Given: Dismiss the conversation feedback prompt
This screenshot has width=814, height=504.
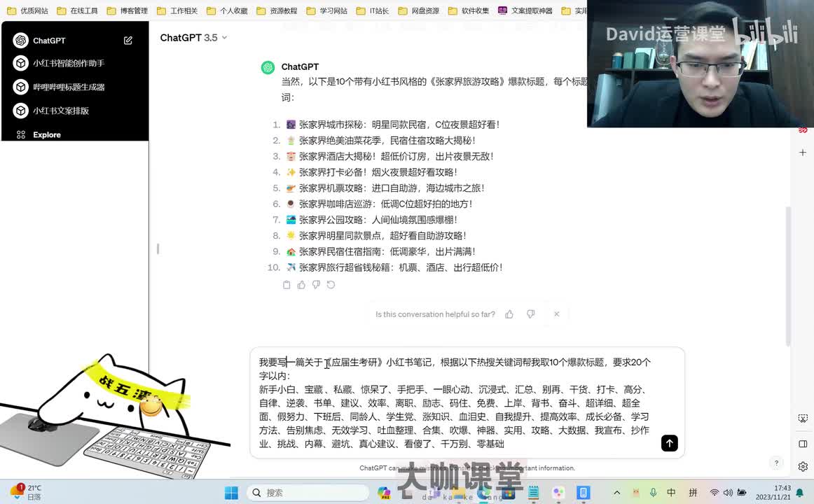Looking at the screenshot, I should [556, 314].
